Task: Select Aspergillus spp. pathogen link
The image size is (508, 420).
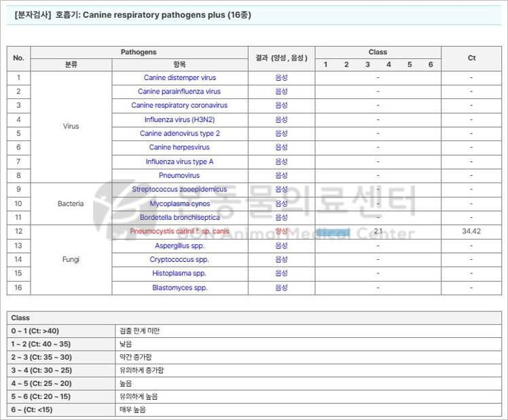Action: click(x=179, y=245)
